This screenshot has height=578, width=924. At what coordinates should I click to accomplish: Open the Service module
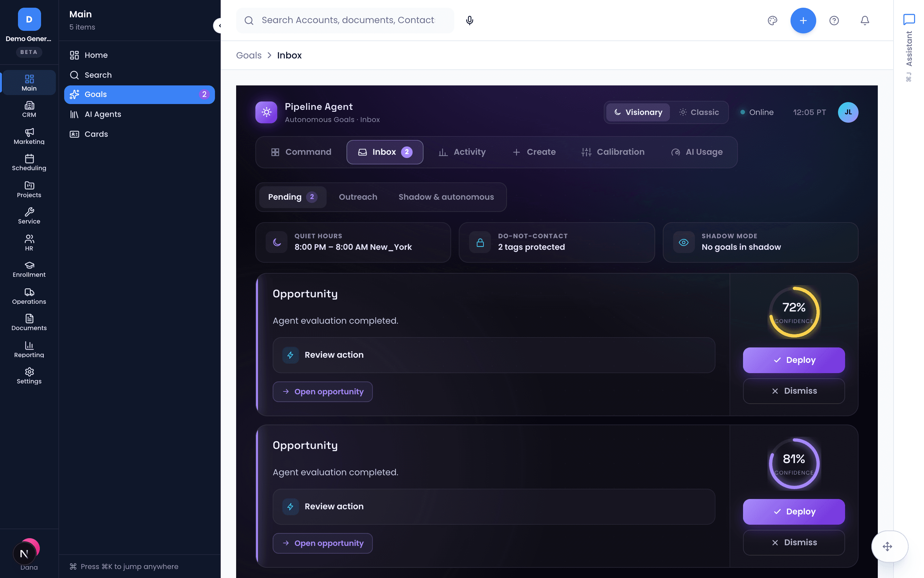29,216
